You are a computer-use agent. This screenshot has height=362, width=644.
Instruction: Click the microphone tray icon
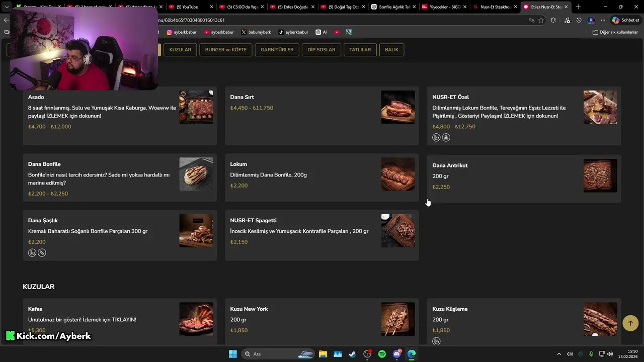point(591,354)
